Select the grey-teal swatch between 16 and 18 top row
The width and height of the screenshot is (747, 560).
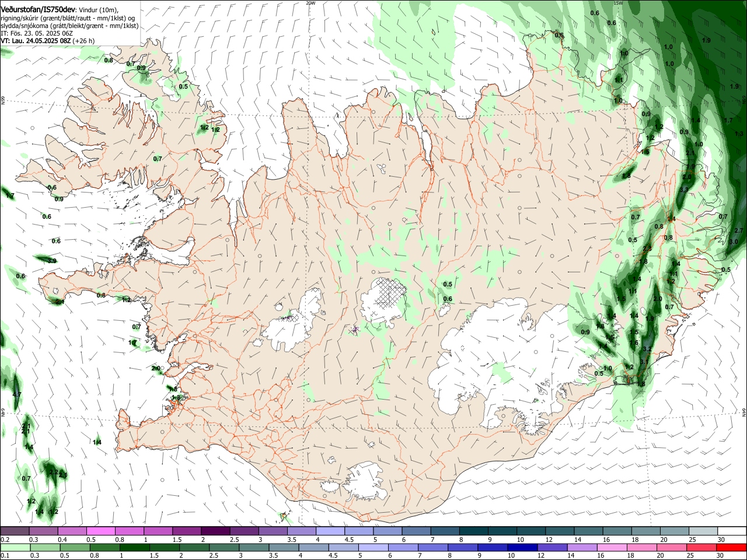click(617, 531)
